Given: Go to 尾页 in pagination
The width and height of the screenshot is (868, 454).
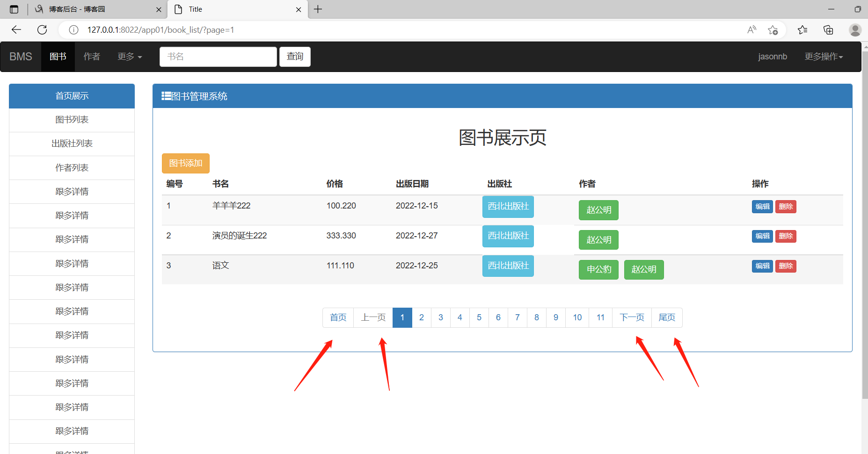Looking at the screenshot, I should [667, 317].
